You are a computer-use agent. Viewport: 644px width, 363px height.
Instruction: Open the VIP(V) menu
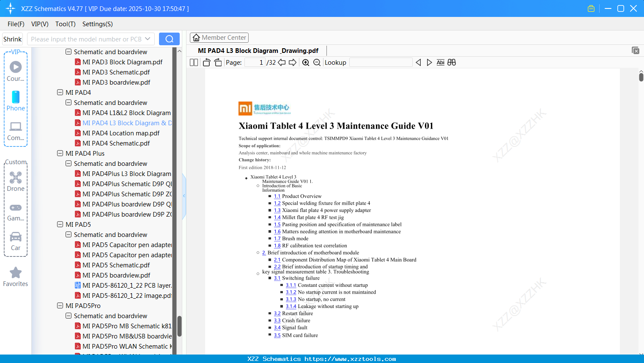[40, 24]
